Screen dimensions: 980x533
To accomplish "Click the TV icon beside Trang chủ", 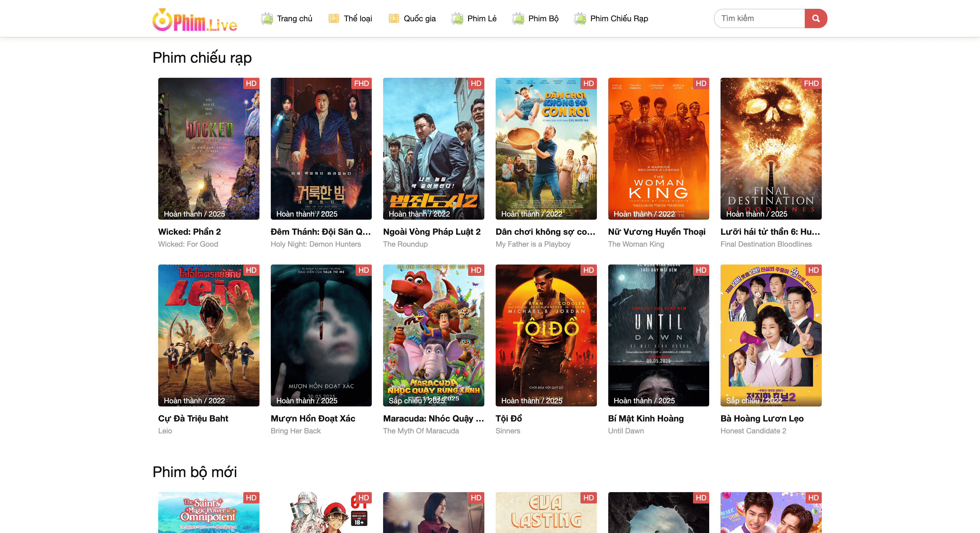I will point(267,18).
